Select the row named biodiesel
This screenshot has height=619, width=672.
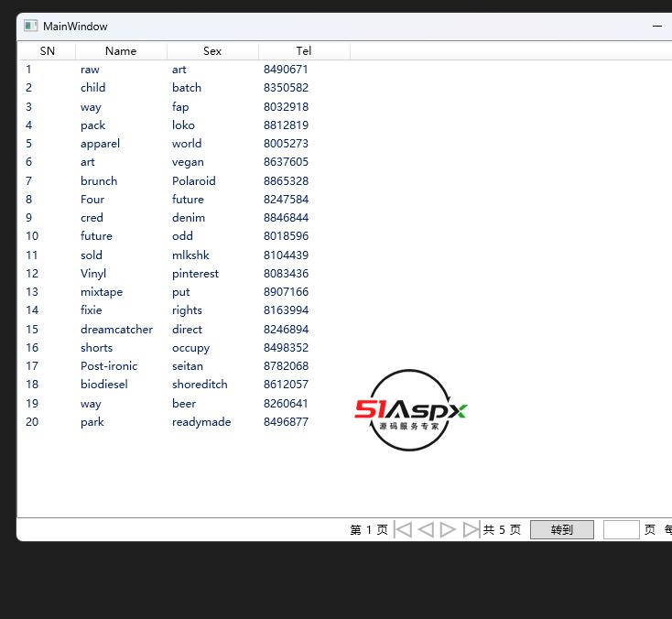tap(103, 385)
